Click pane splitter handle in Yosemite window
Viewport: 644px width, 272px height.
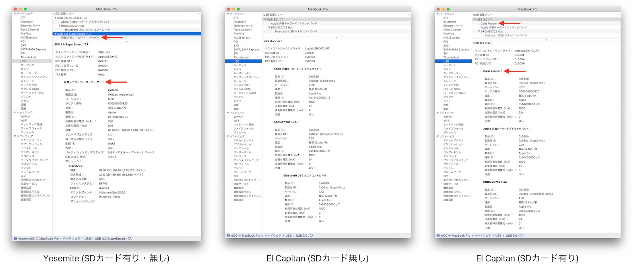[x=127, y=41]
